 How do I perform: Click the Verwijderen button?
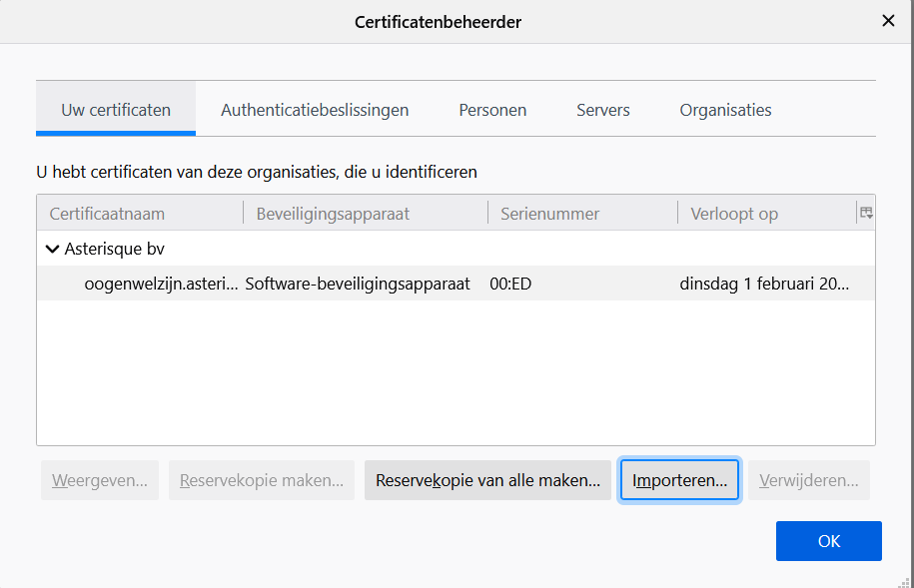808,480
